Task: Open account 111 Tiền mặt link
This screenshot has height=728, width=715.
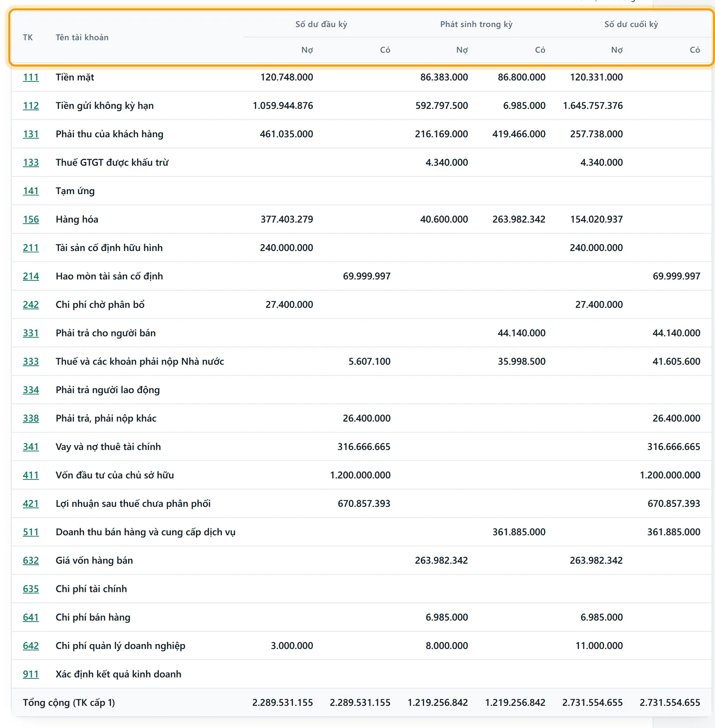Action: [31, 77]
